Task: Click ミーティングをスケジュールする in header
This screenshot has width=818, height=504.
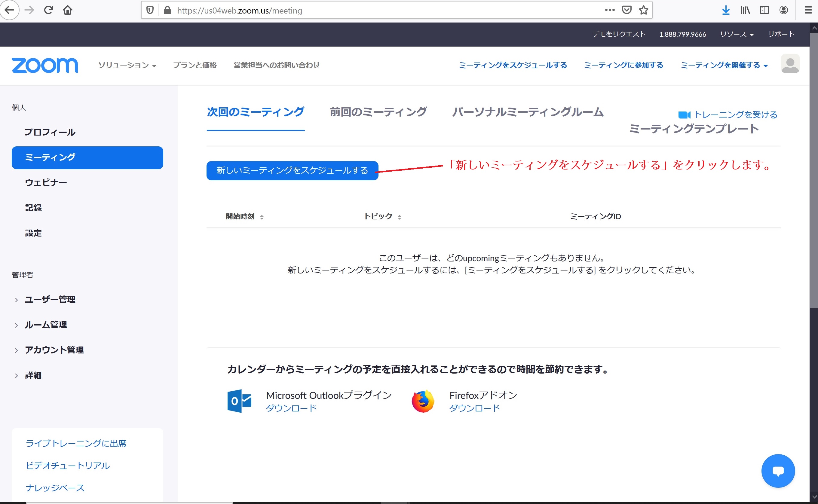Action: click(513, 65)
